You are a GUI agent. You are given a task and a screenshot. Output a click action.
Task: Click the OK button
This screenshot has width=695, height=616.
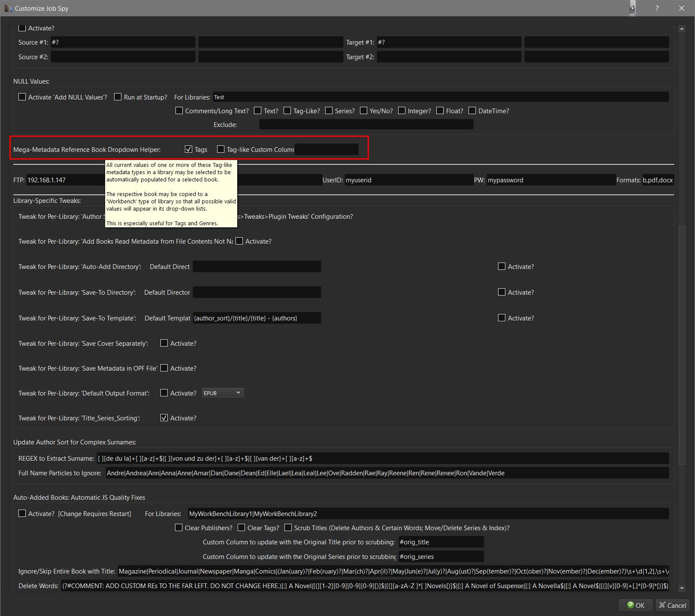pos(635,605)
